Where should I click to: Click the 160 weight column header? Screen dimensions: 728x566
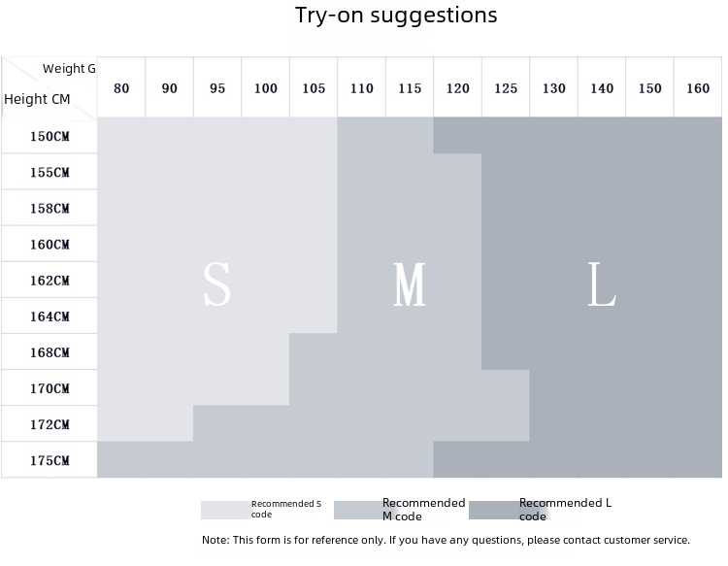point(698,88)
